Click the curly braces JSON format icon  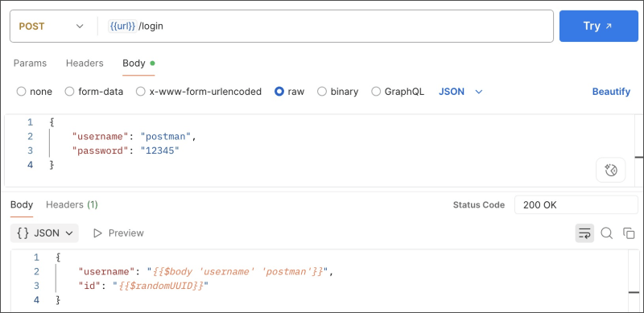click(23, 233)
